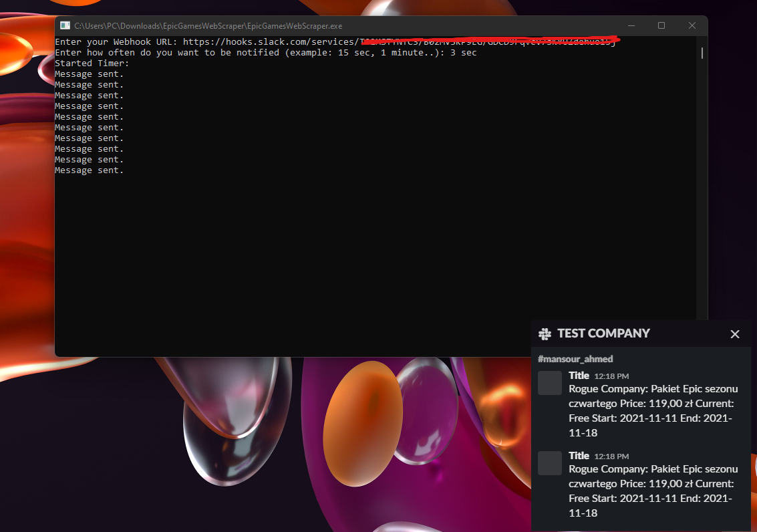Click the Slack logo in notification header
The width and height of the screenshot is (757, 532).
[x=545, y=334]
